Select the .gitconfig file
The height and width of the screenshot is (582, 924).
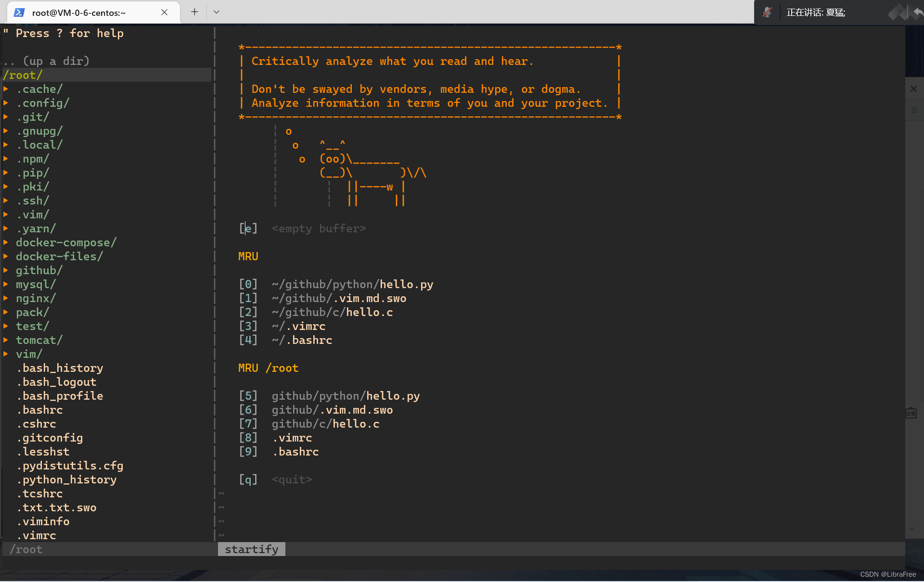click(x=50, y=438)
